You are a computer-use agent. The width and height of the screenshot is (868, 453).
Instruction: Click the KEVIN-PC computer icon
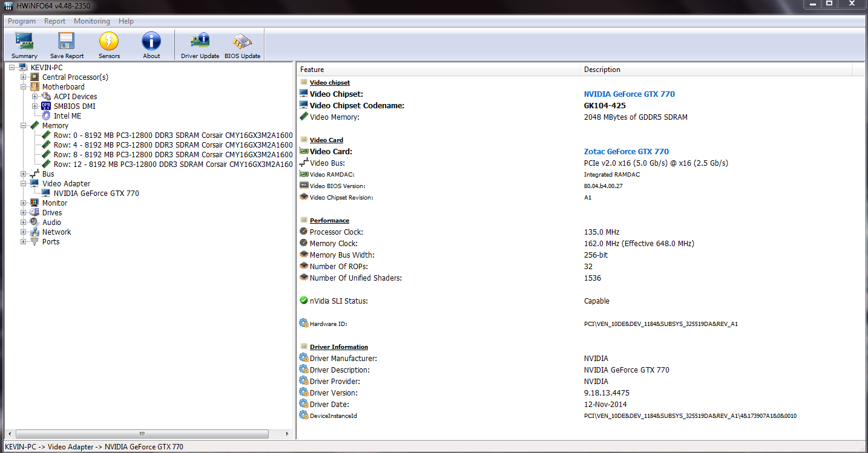(23, 67)
